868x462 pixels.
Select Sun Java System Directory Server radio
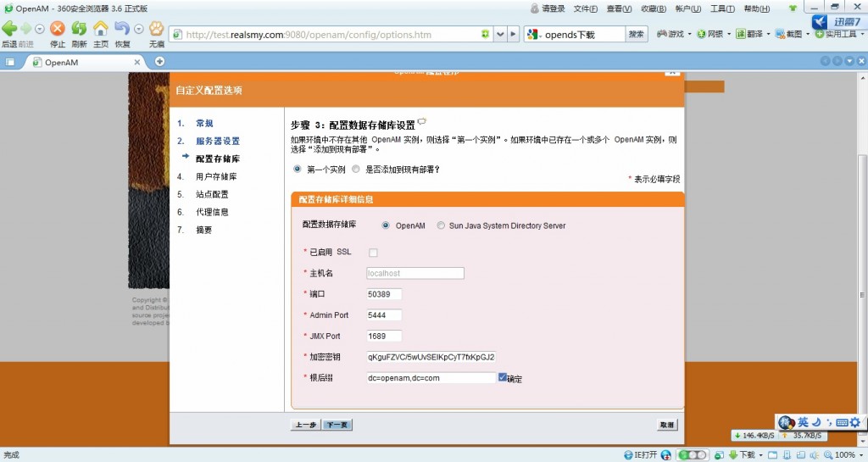[441, 225]
